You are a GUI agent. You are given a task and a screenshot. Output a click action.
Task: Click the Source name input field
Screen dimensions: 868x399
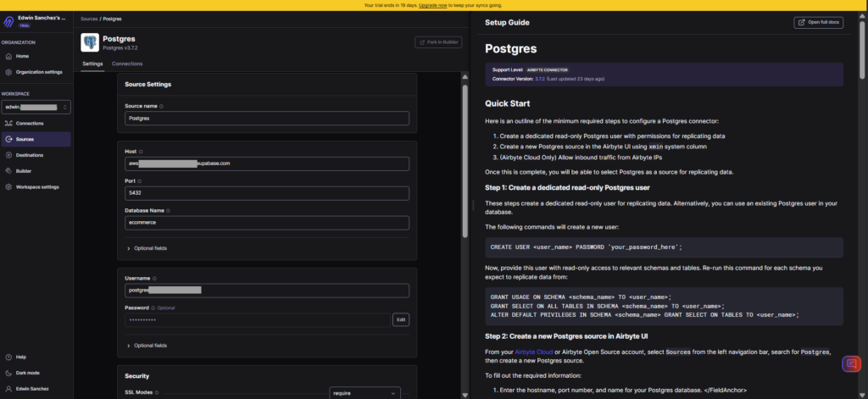coord(267,119)
